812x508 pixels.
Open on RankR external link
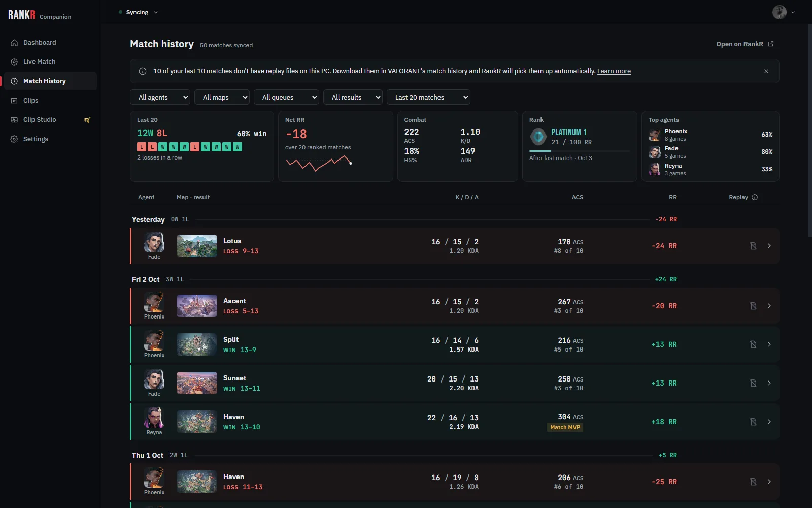click(745, 44)
